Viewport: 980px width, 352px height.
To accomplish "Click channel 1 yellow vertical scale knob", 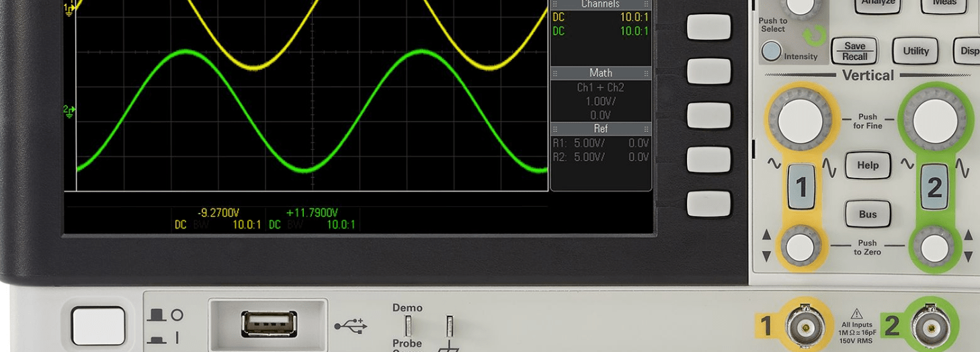I will tap(800, 120).
